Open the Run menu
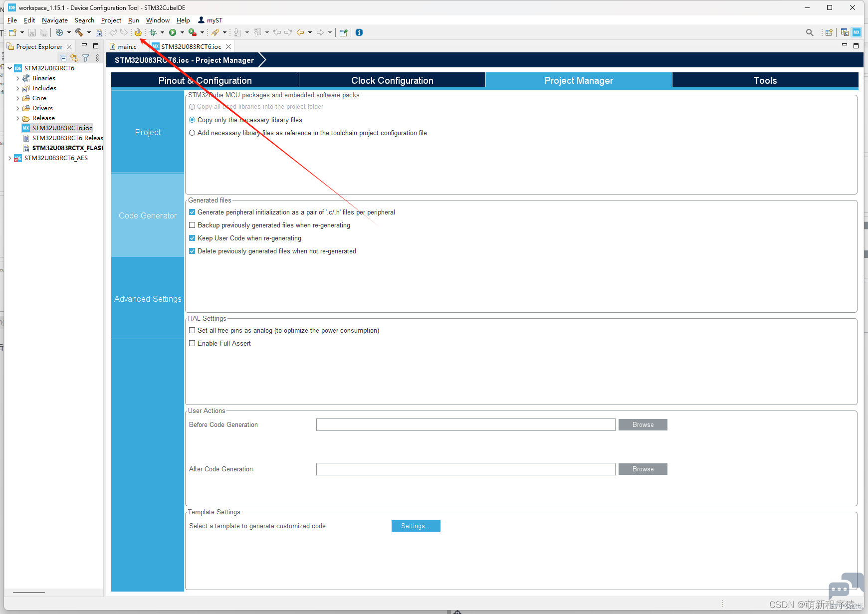 click(x=134, y=20)
